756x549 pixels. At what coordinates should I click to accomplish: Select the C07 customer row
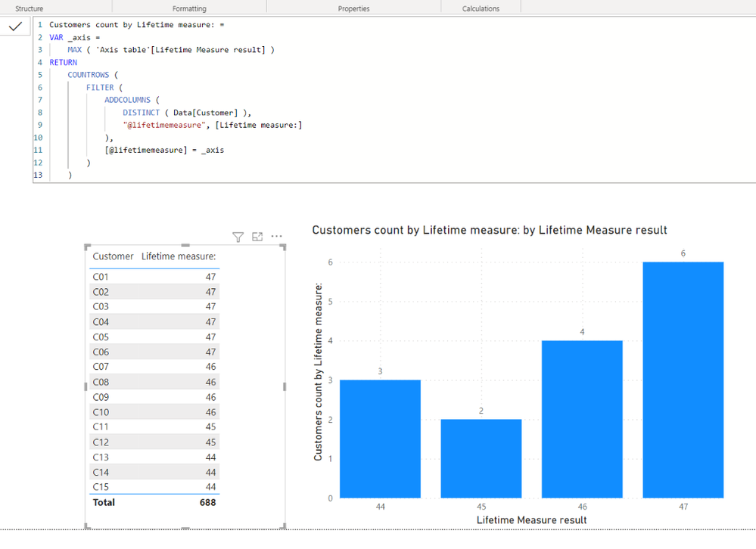[x=154, y=367]
